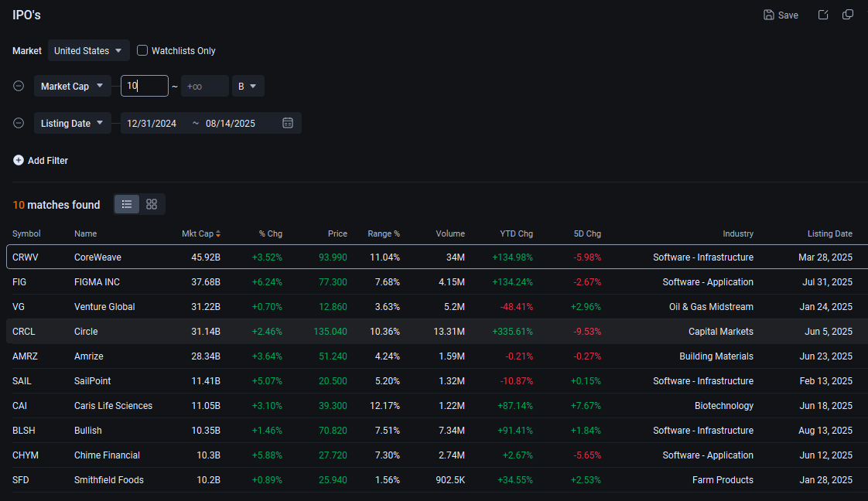Open the B unit dropdown

[248, 86]
